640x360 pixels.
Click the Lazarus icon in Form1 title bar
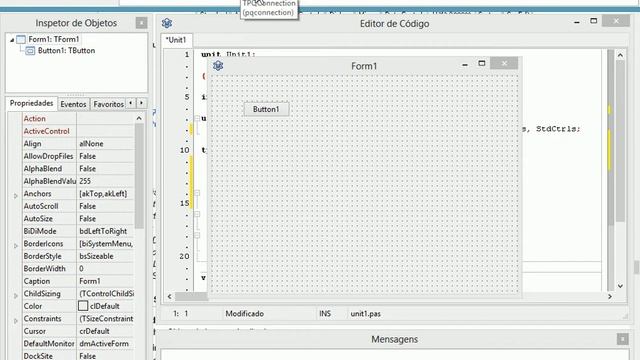pos(218,65)
